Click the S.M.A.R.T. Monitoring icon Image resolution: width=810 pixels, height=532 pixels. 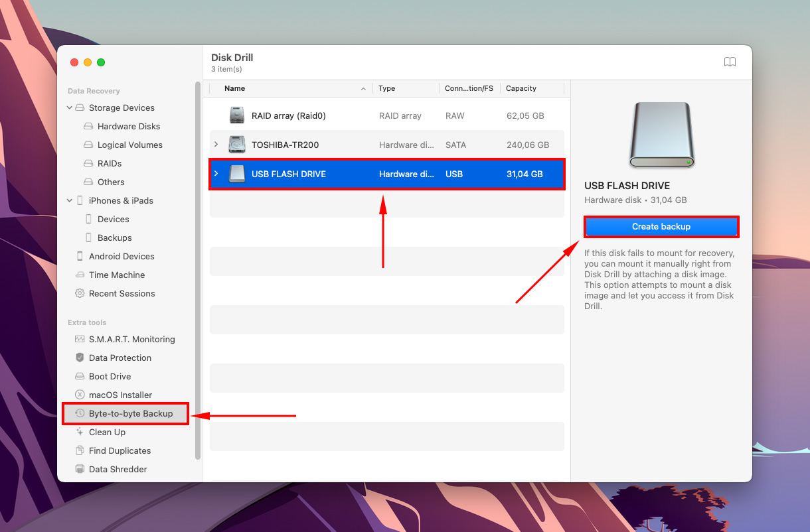pyautogui.click(x=80, y=339)
